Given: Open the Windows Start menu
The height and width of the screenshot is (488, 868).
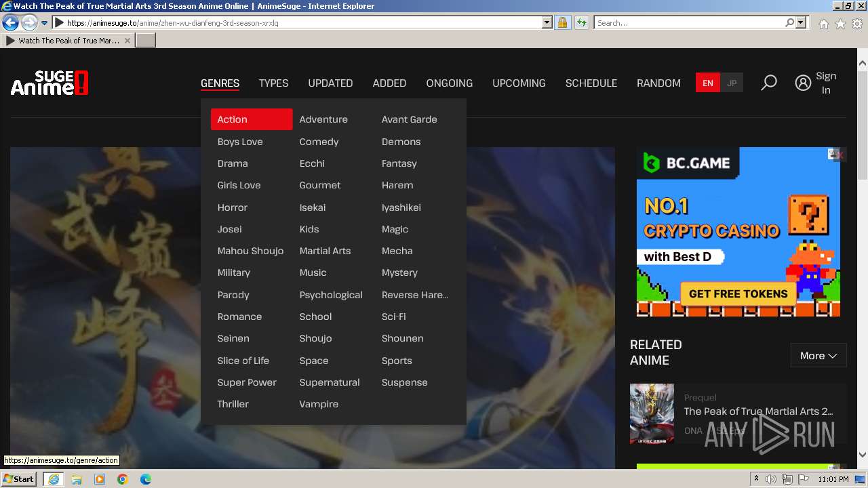Looking at the screenshot, I should (x=19, y=479).
